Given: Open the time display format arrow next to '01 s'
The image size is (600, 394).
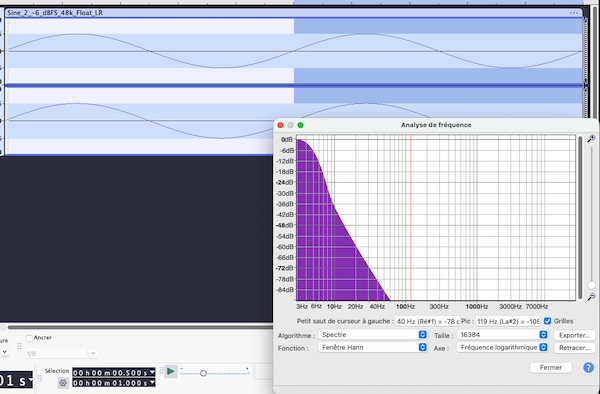Looking at the screenshot, I should 30,380.
